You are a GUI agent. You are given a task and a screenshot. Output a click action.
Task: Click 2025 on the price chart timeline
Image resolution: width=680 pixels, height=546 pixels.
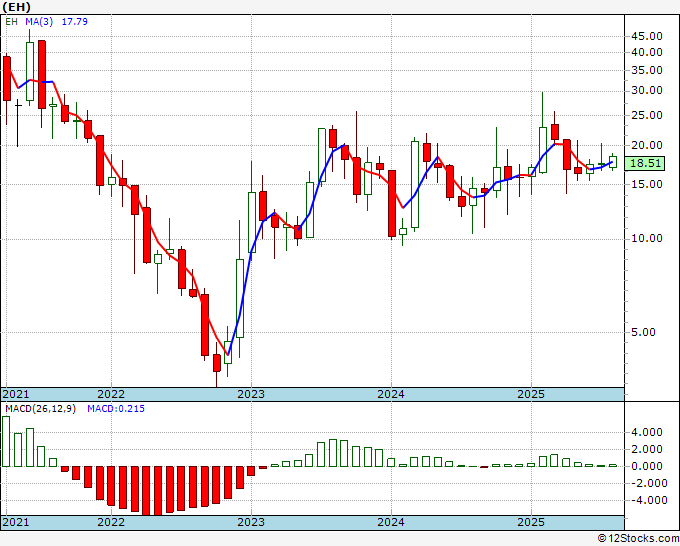531,394
